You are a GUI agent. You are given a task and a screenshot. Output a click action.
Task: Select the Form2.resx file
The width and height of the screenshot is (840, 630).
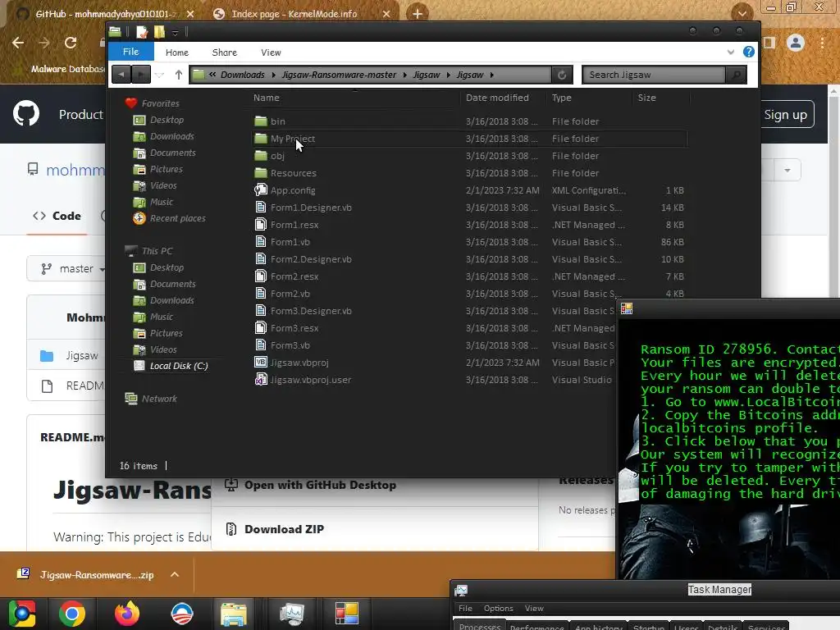[x=294, y=276]
